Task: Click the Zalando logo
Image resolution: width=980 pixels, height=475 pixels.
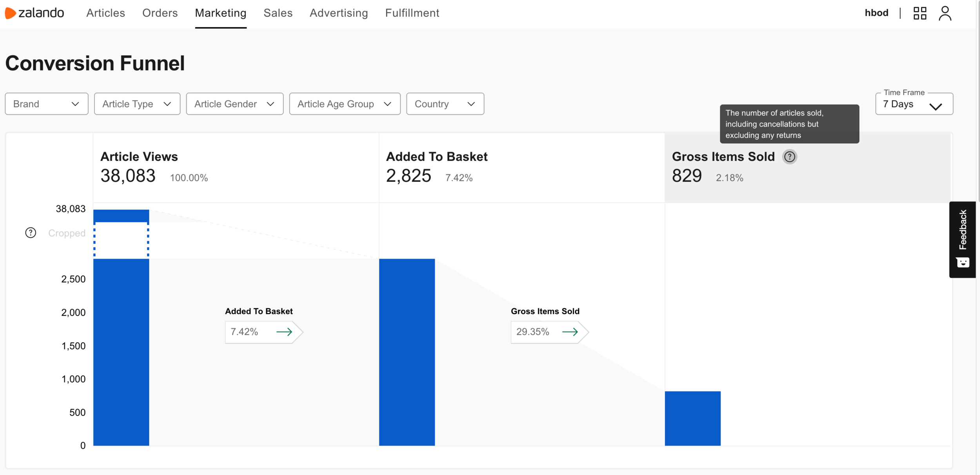Action: pyautogui.click(x=34, y=13)
